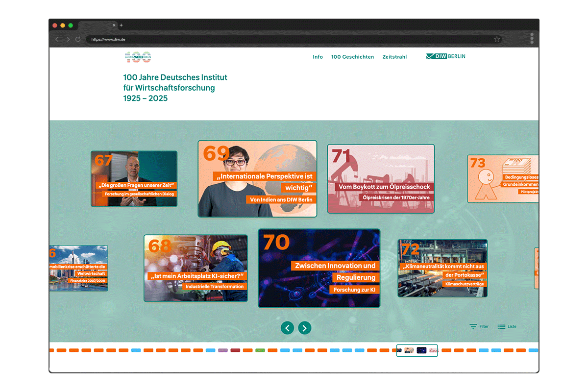Open story 69 Internationale Perspektive card
588x392 pixels.
pyautogui.click(x=257, y=179)
